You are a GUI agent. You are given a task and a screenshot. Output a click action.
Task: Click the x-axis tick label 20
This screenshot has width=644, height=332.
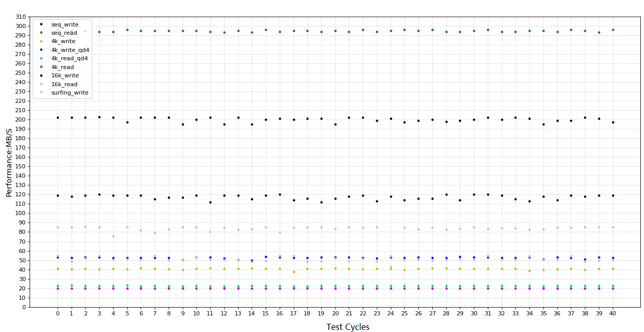coord(335,314)
